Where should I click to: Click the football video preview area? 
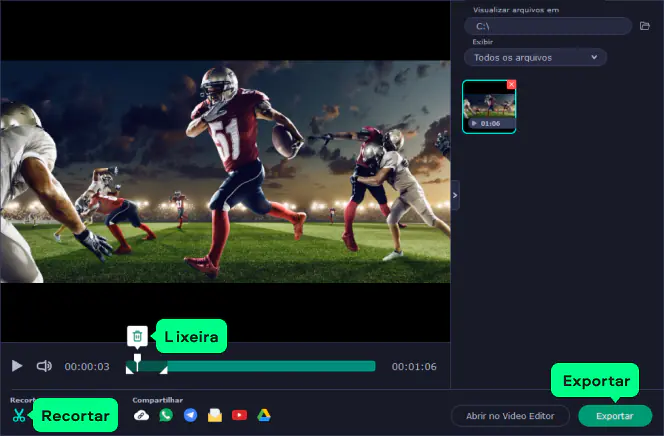pos(225,171)
